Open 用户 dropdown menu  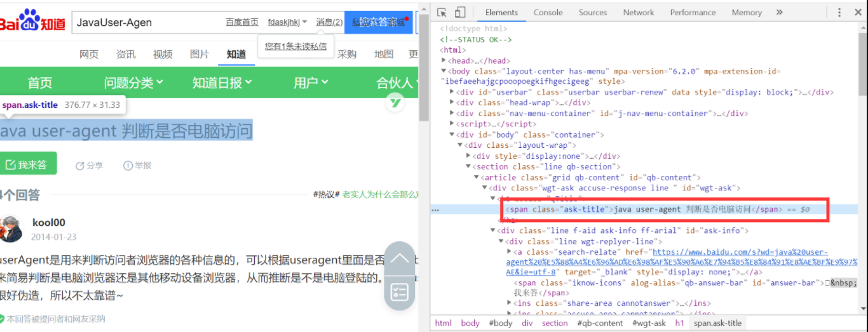click(x=311, y=83)
